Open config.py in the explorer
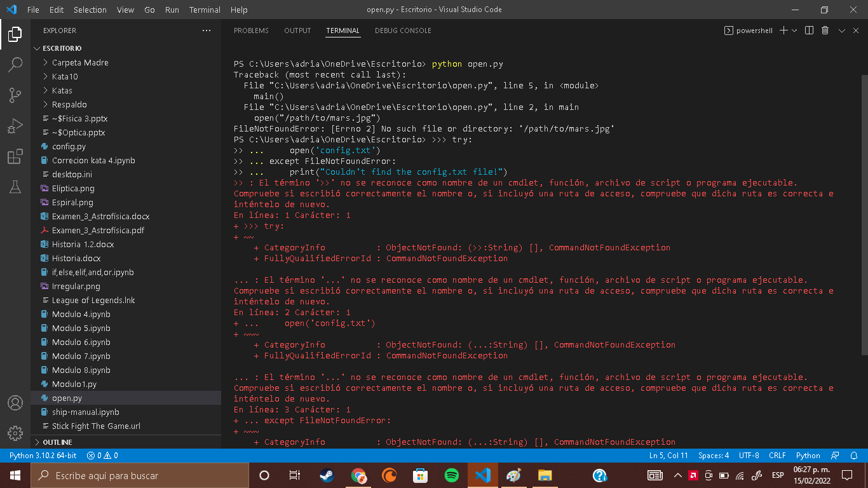The height and width of the screenshot is (488, 868). pyautogui.click(x=126, y=146)
